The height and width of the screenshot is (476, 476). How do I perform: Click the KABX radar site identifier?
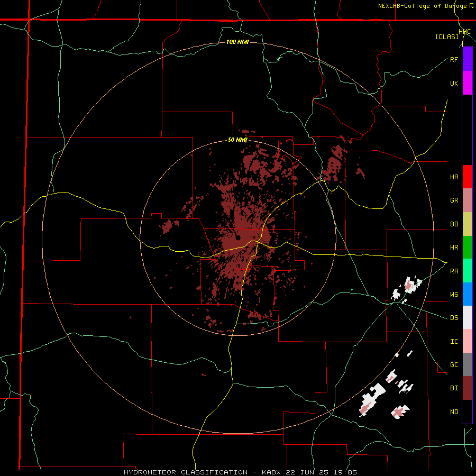(271, 472)
